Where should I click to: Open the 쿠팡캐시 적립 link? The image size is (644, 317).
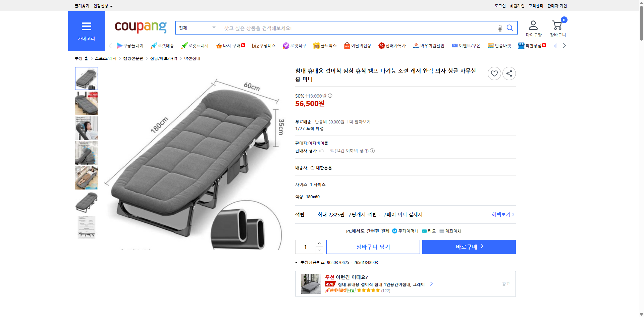[362, 214]
